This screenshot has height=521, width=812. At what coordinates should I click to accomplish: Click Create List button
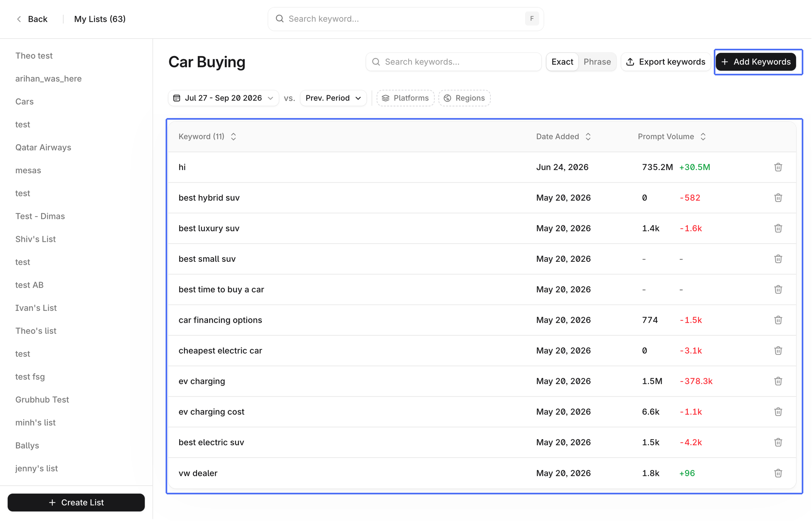(x=76, y=503)
